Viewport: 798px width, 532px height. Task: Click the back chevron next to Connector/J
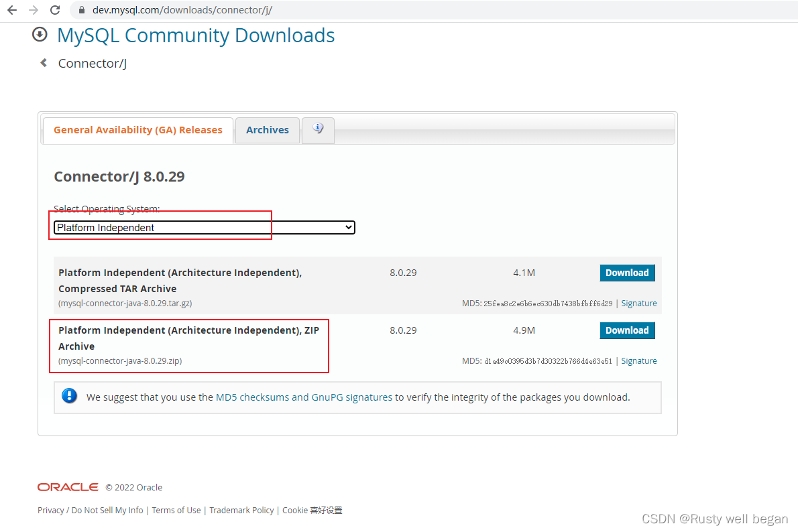tap(44, 62)
